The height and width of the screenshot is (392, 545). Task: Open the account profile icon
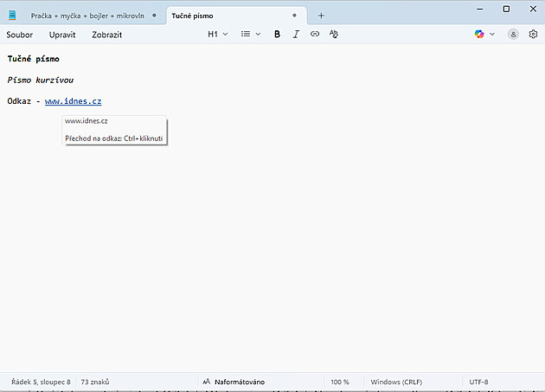coord(513,35)
